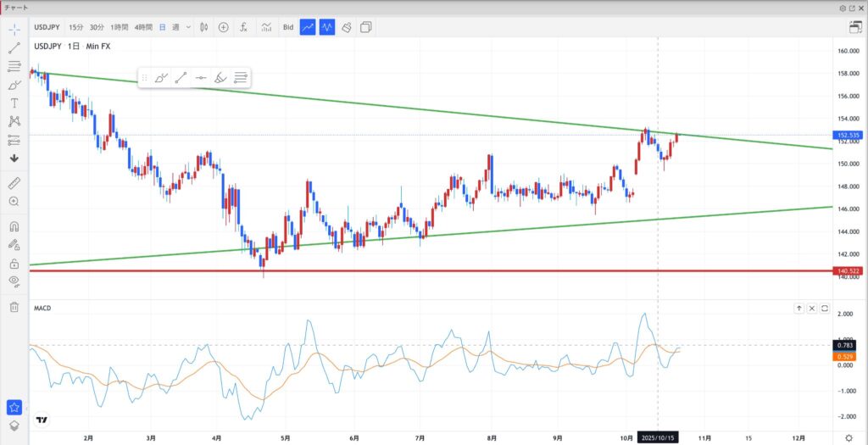Switch to the 15分 timeframe
Image resolution: width=868 pixels, height=445 pixels.
[76, 27]
